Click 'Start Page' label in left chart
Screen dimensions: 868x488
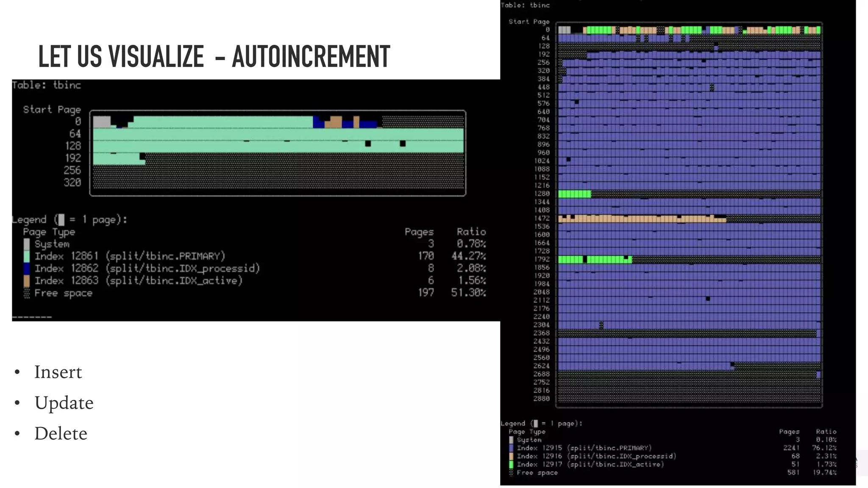[x=52, y=110]
